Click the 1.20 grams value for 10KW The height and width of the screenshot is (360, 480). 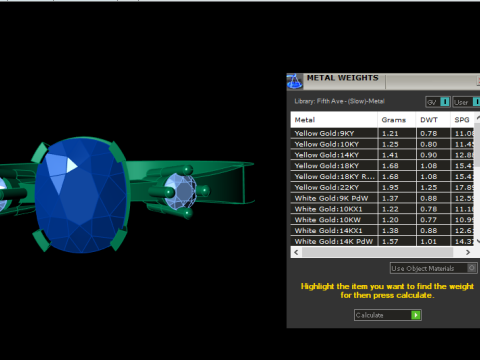point(390,220)
